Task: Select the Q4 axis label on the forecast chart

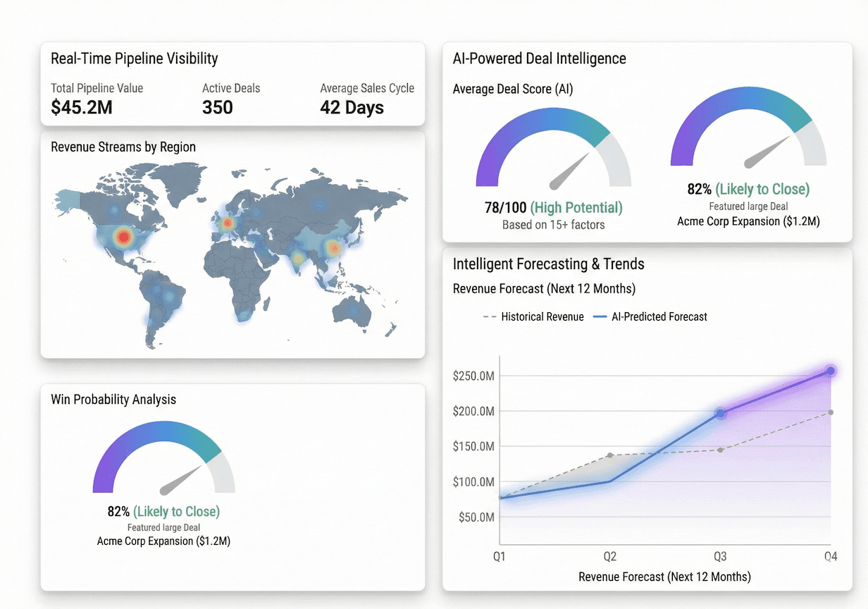Action: pos(831,556)
